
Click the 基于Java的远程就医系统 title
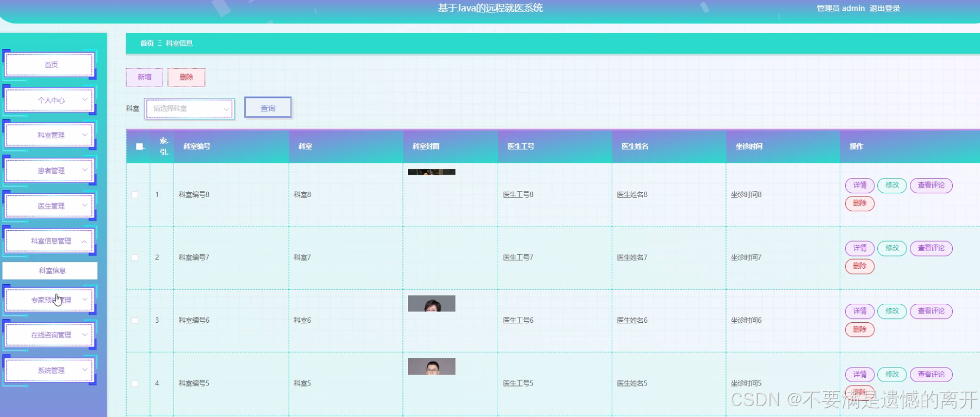tap(491, 8)
